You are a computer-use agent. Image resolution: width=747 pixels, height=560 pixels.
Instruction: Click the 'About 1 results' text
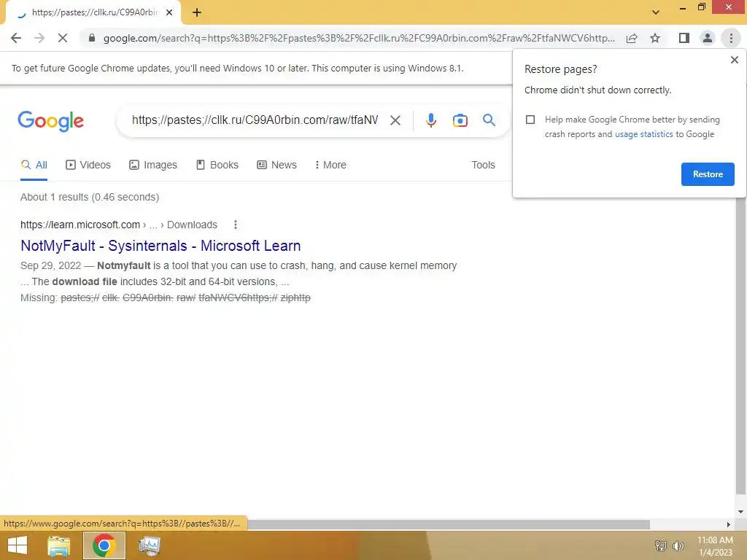click(x=90, y=197)
